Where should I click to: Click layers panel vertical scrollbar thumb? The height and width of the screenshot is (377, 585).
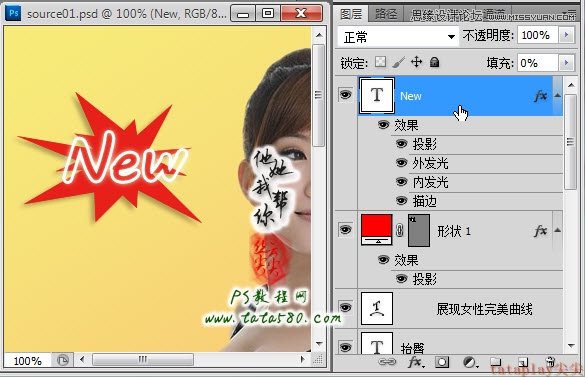click(x=570, y=142)
